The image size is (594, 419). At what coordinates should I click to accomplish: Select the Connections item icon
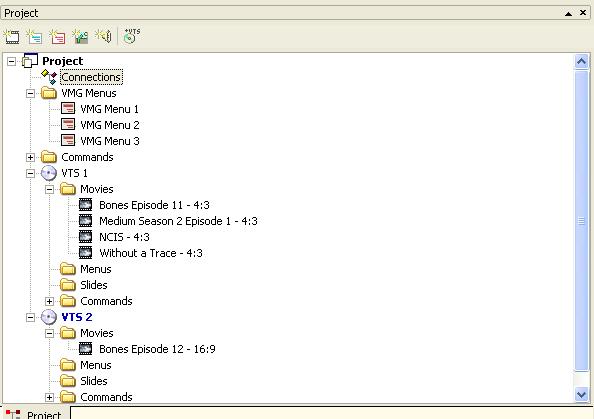pyautogui.click(x=49, y=77)
